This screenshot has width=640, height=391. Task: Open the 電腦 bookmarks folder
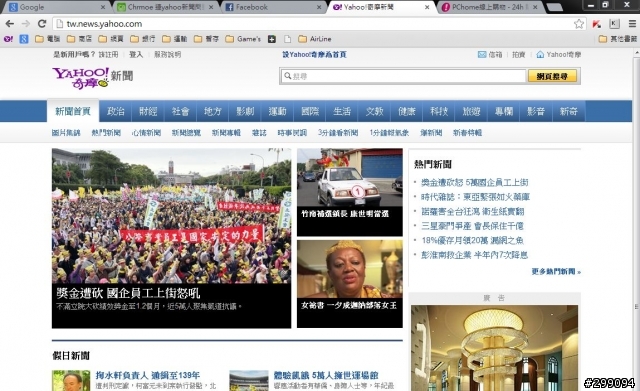tap(48, 39)
